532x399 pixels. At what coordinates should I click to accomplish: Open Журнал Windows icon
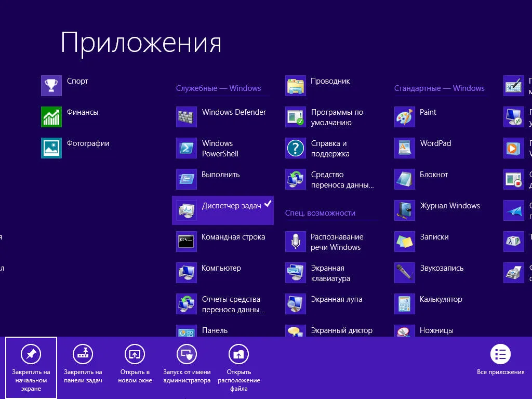point(404,210)
